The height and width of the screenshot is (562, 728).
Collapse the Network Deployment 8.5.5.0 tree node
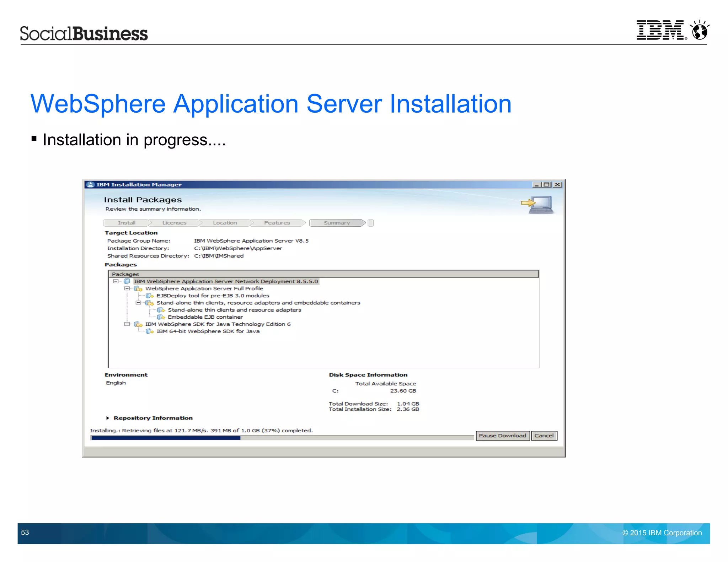point(116,281)
